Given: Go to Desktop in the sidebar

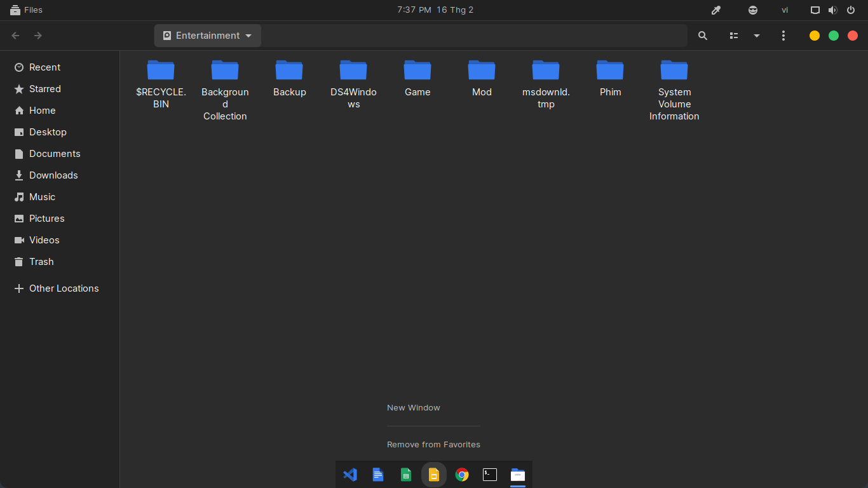Looking at the screenshot, I should tap(60, 132).
